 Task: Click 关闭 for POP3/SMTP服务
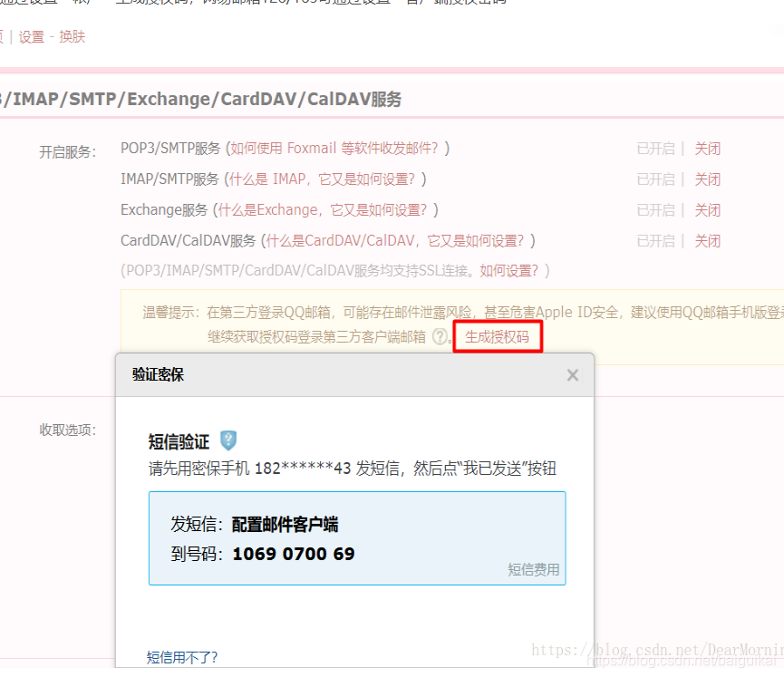click(708, 149)
